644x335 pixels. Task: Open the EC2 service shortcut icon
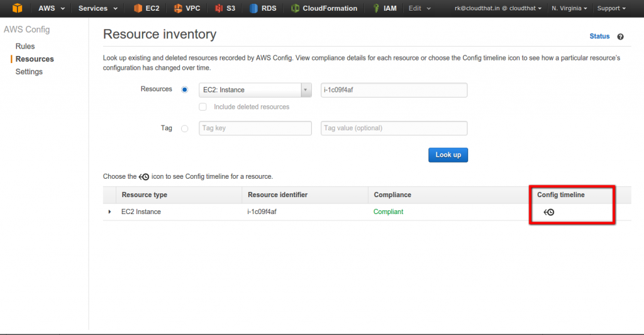(x=138, y=8)
